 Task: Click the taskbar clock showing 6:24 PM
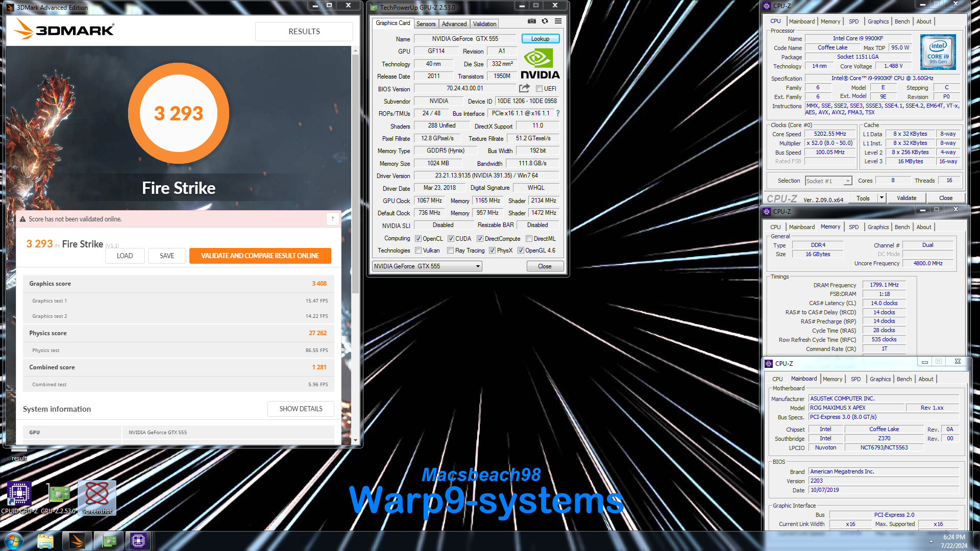point(954,541)
